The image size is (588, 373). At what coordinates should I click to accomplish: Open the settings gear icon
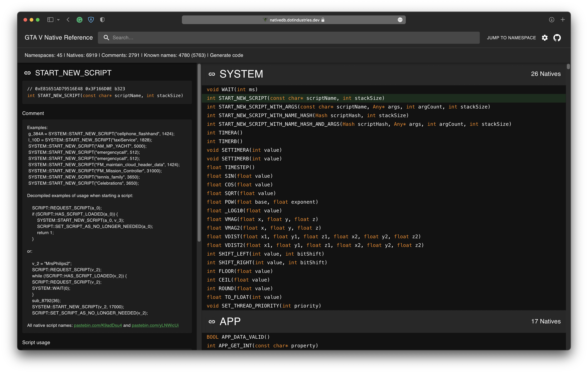545,38
